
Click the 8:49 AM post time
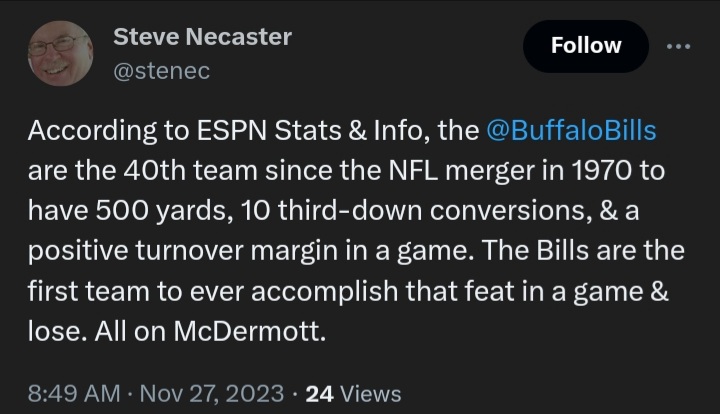click(74, 394)
